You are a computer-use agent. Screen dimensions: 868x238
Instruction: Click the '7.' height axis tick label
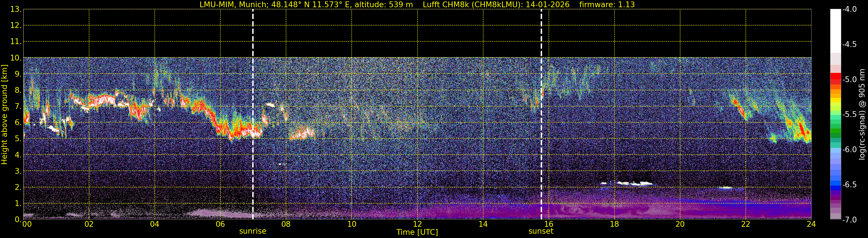(18, 106)
